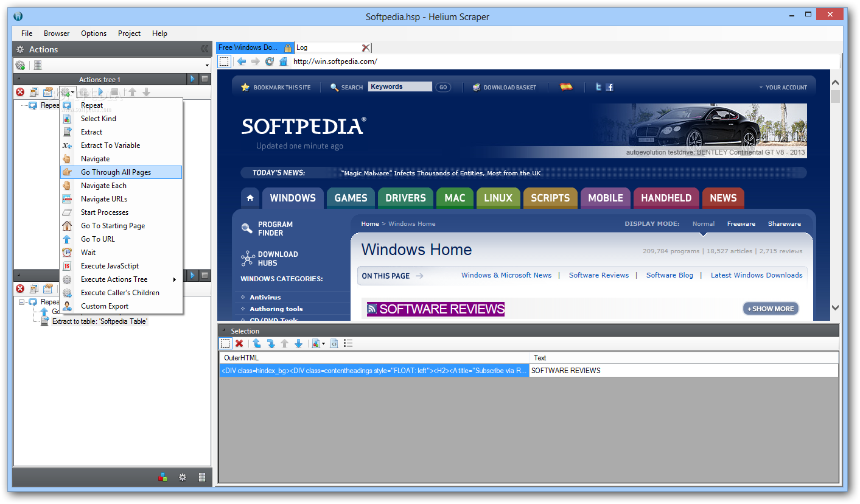
Task: Click the copy action icon in the lower actions tree
Action: click(x=34, y=289)
